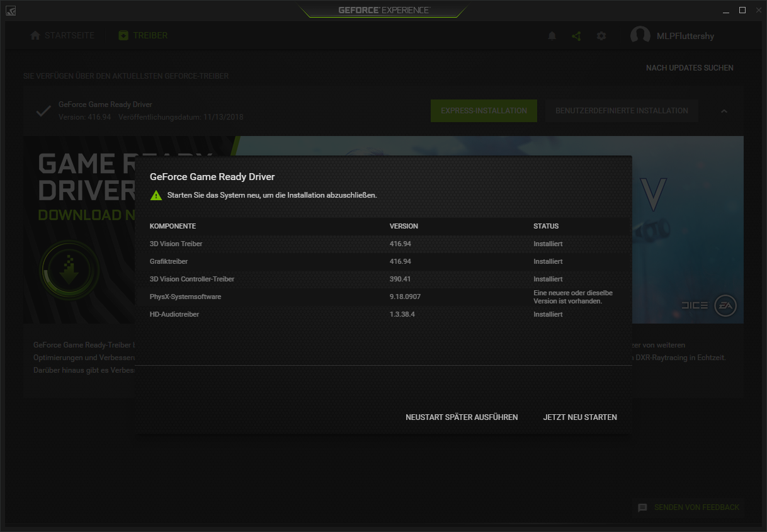This screenshot has height=532, width=767.
Task: Click the DICE logo on banner
Action: tap(695, 305)
